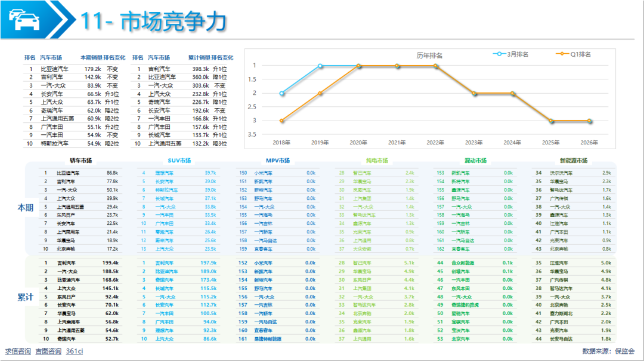The width and height of the screenshot is (644, 361).
Task: Click the 3月排名 legend entry
Action: pos(510,54)
